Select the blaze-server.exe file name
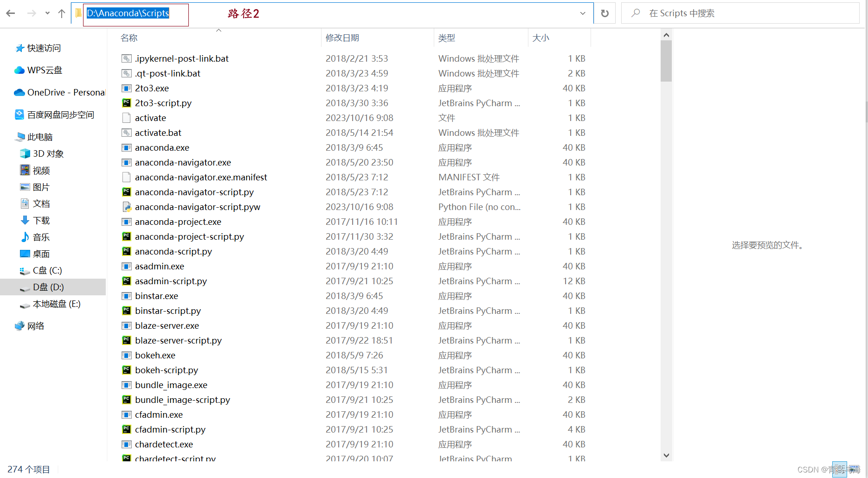The height and width of the screenshot is (478, 868). [x=167, y=325]
